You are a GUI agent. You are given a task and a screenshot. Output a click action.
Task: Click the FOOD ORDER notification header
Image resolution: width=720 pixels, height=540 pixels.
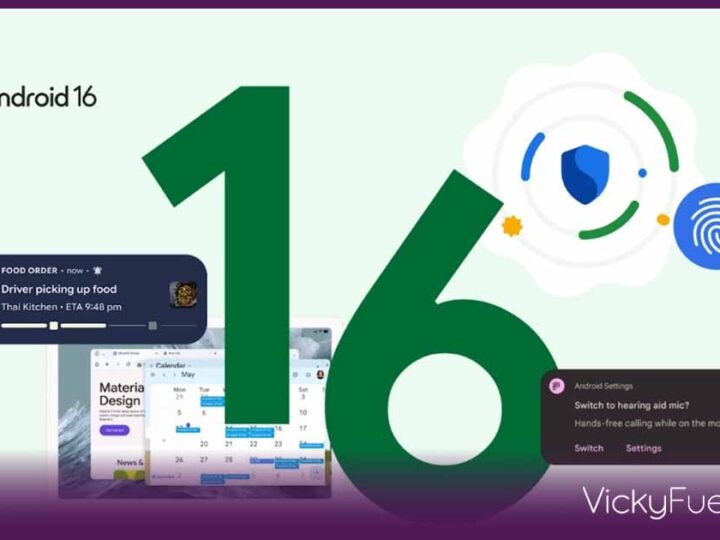tap(29, 270)
